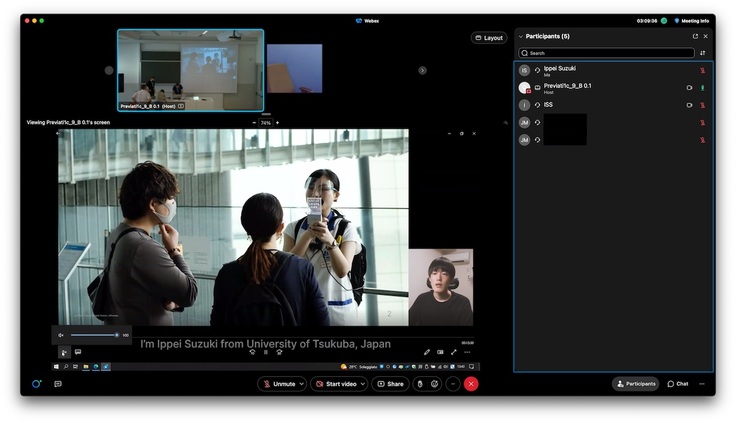
Task: Toggle the Participants panel button
Action: [x=636, y=384]
